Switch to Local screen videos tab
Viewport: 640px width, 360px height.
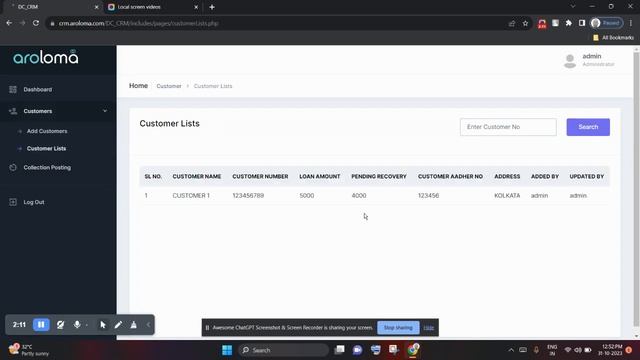pos(153,7)
